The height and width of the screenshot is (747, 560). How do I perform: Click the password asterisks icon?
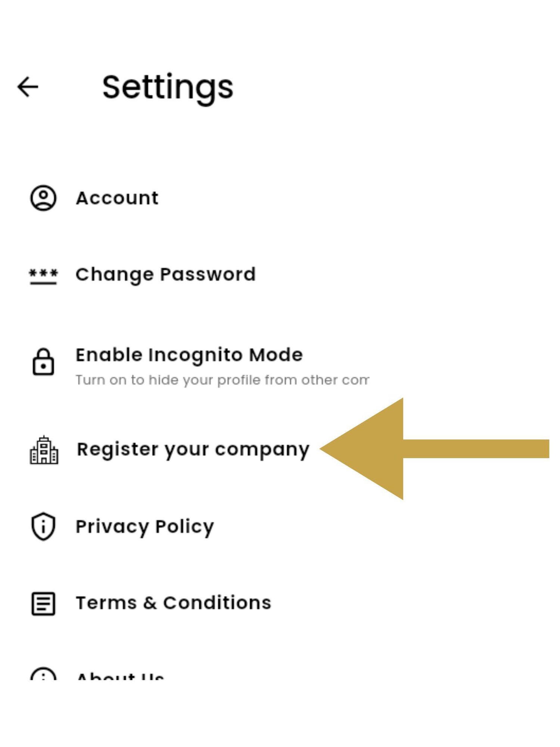click(43, 276)
